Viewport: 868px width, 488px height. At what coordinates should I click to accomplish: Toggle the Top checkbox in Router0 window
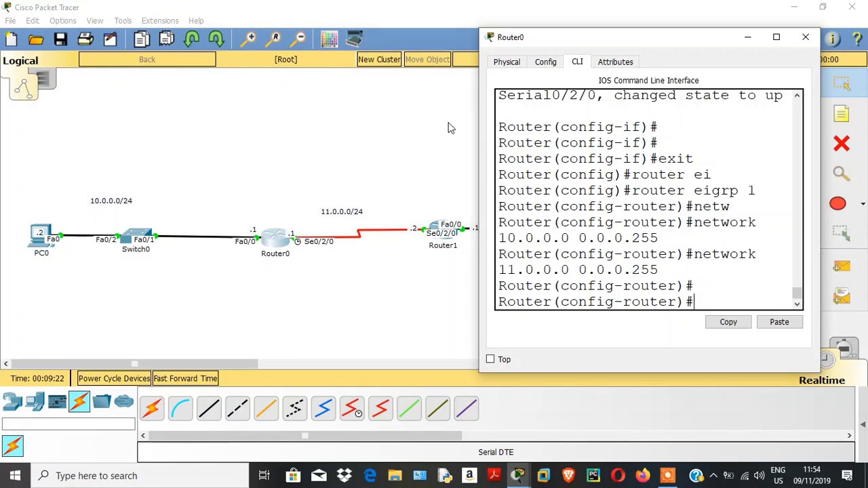pyautogui.click(x=490, y=359)
